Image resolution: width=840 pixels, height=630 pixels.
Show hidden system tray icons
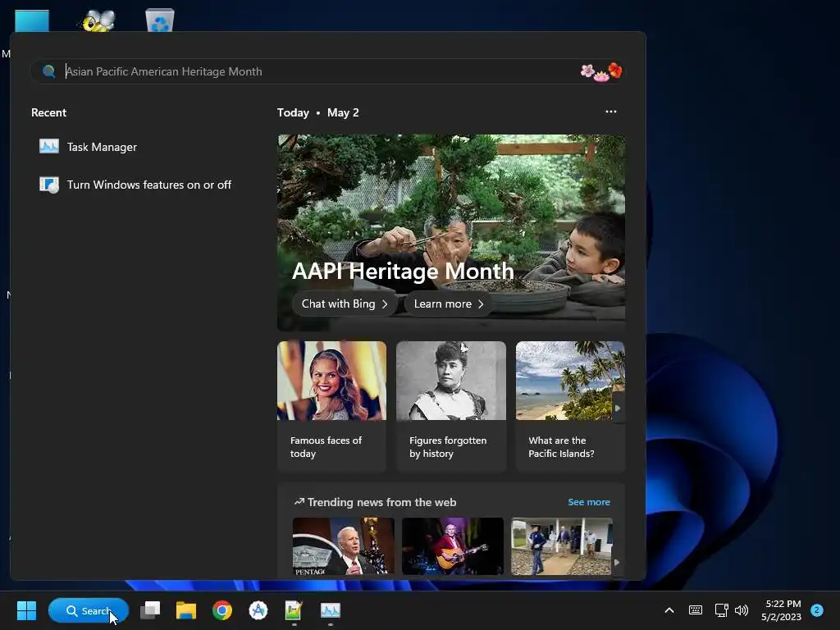669,610
